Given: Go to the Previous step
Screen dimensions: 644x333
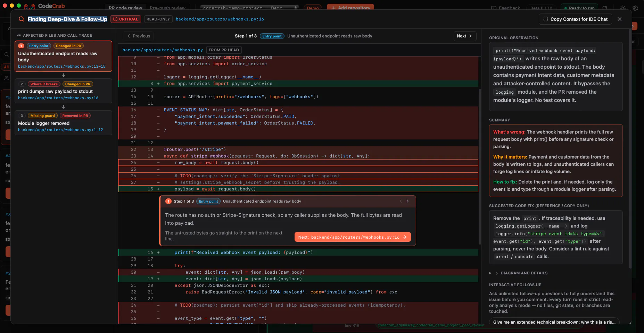Looking at the screenshot, I should [x=139, y=36].
